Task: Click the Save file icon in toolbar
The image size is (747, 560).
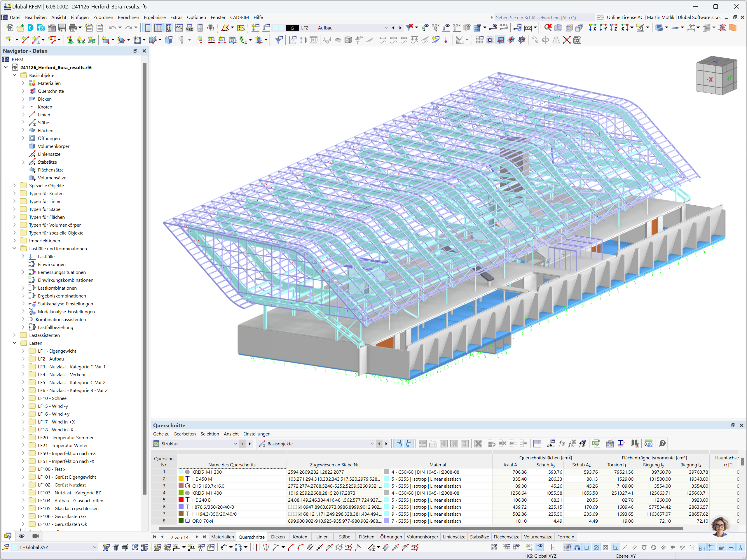Action: 62,28
